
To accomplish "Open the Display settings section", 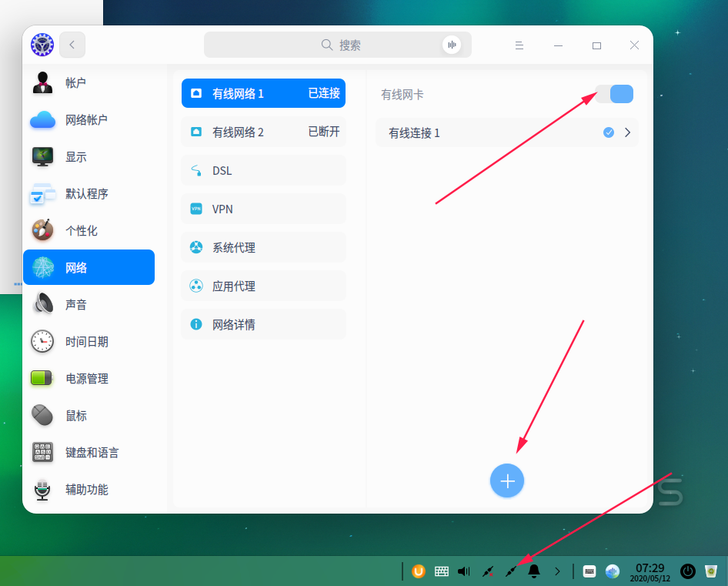I will coord(75,156).
